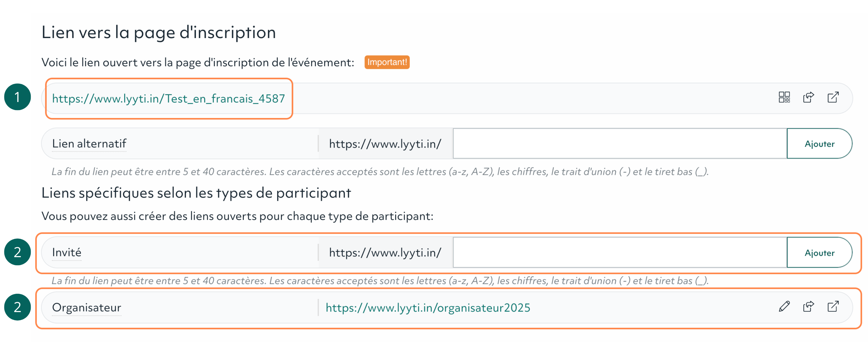
Task: Share the Test_en_francais_4587 registration link
Action: point(808,97)
